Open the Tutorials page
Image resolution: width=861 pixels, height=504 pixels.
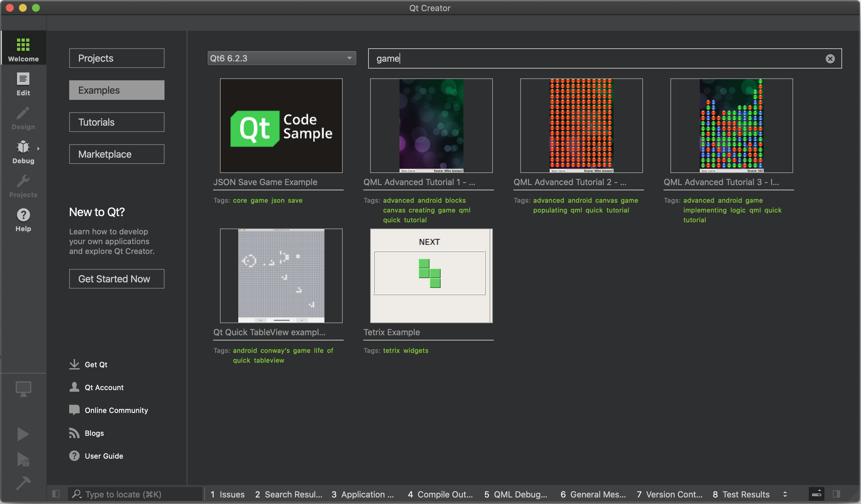point(117,122)
